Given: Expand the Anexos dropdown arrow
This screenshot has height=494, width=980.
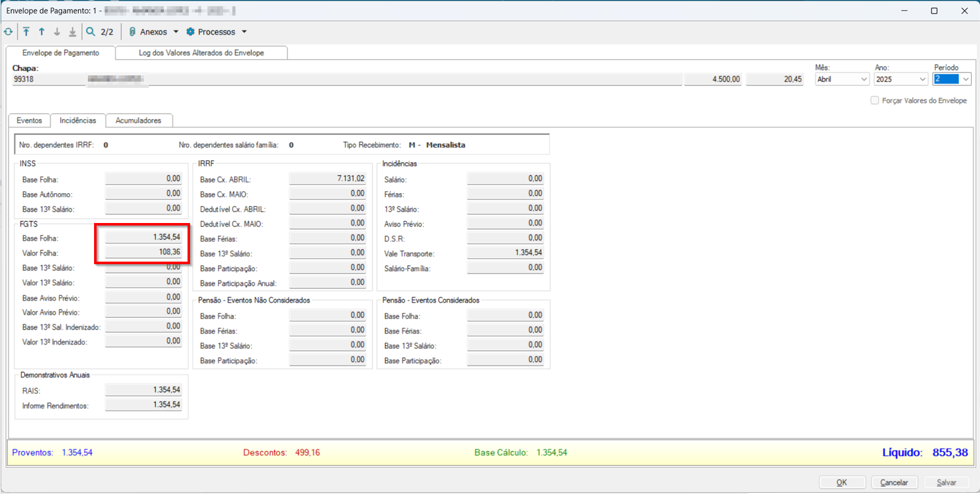Looking at the screenshot, I should [x=176, y=32].
